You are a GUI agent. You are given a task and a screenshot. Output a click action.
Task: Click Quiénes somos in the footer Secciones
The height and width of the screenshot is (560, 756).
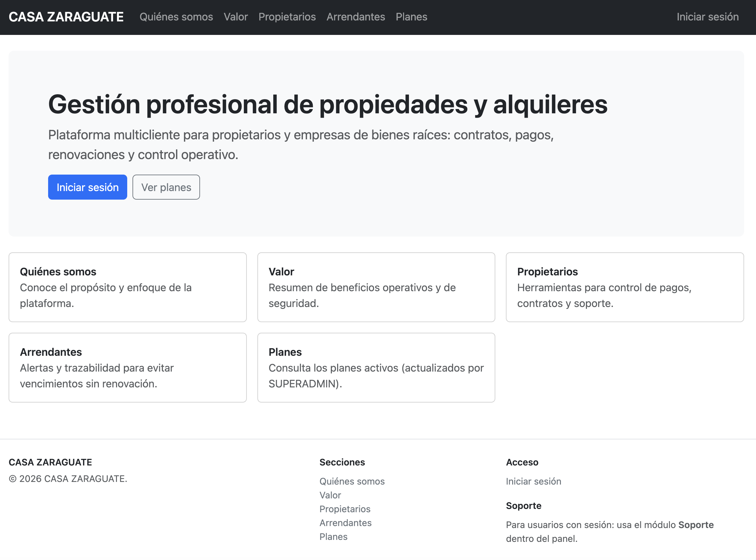point(352,481)
